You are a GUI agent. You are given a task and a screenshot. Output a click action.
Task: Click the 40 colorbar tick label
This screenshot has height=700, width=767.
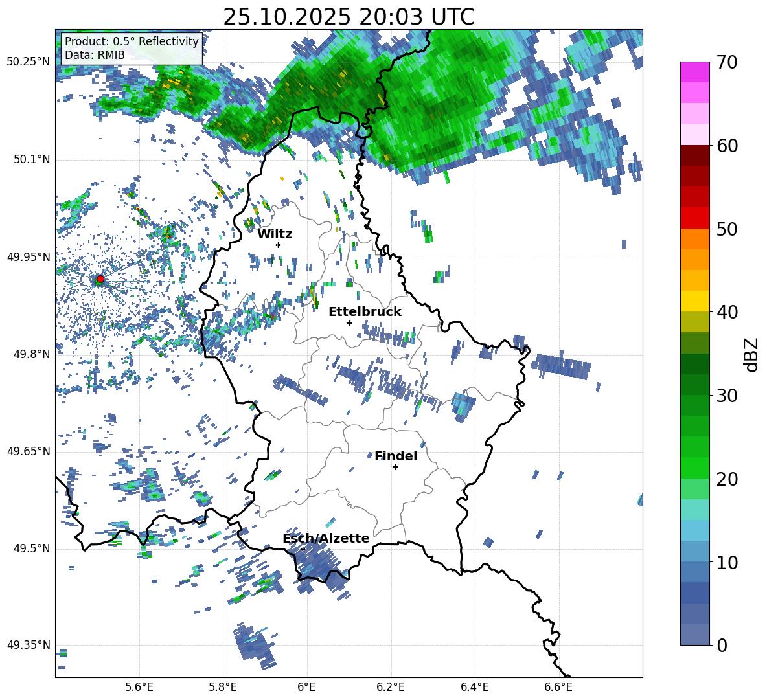727,312
